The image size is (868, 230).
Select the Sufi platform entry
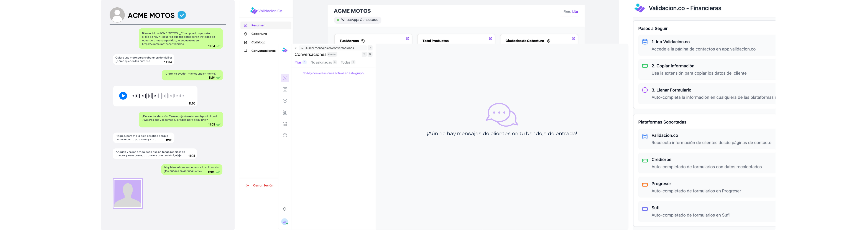(707, 212)
